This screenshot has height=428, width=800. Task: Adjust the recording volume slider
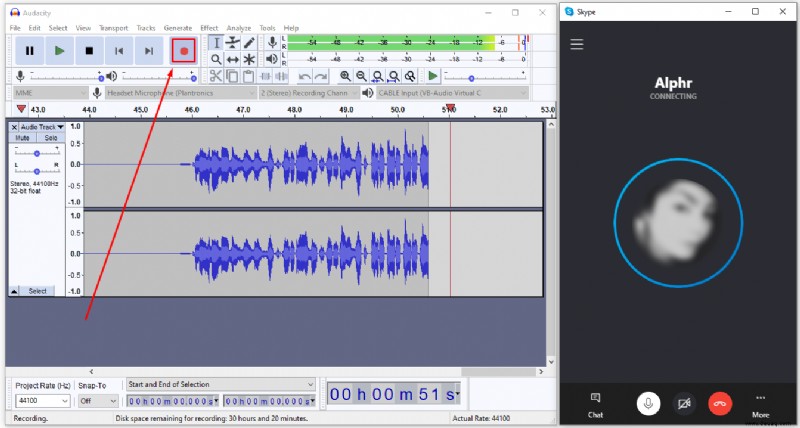click(x=66, y=77)
